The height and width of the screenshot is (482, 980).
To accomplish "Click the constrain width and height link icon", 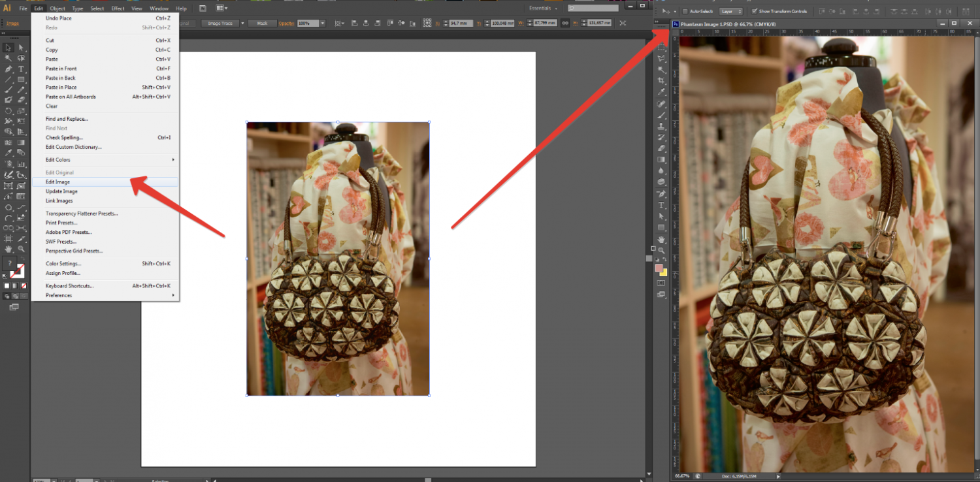I will tap(564, 23).
